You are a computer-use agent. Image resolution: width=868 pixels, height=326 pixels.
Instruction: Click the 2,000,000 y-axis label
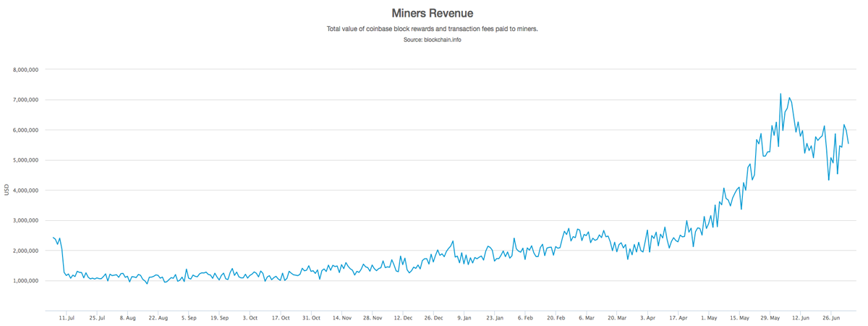[x=25, y=251]
